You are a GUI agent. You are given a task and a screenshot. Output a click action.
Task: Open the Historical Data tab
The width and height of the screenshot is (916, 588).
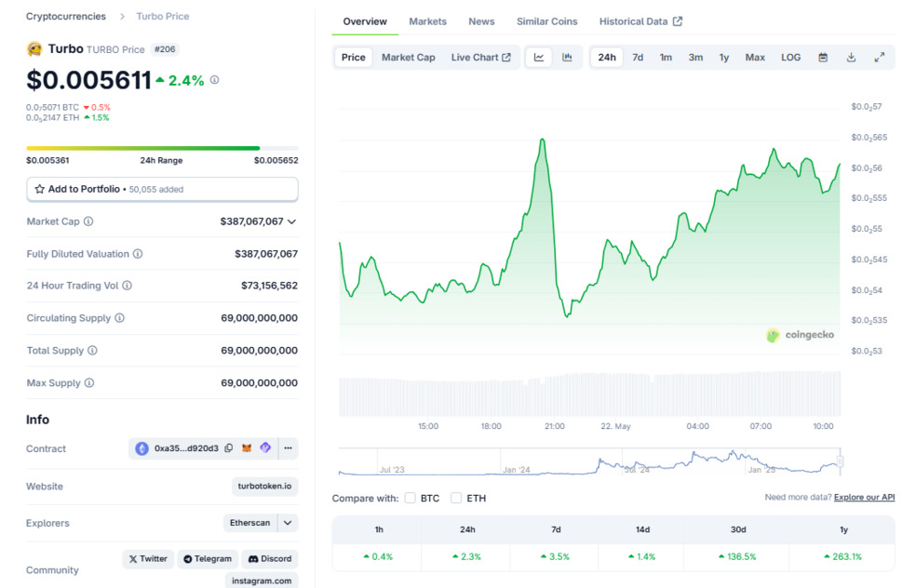coord(640,21)
